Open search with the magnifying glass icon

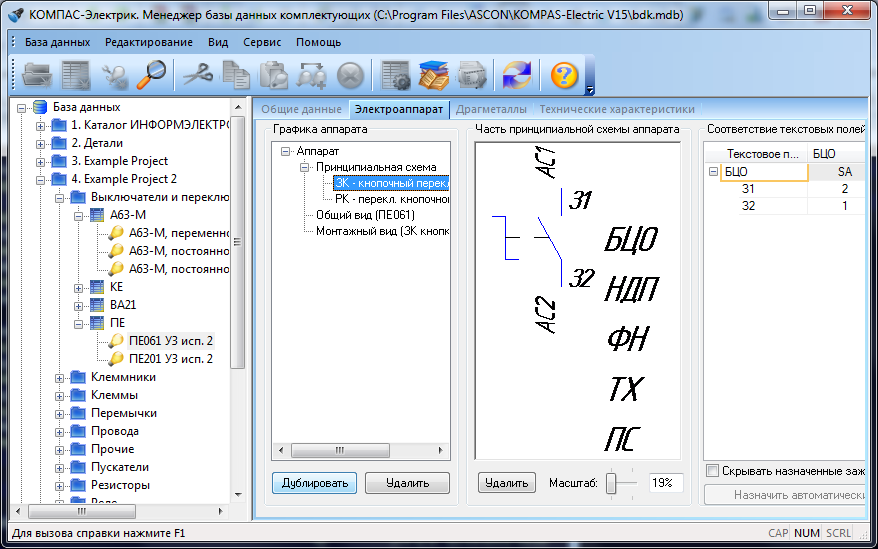tap(151, 75)
